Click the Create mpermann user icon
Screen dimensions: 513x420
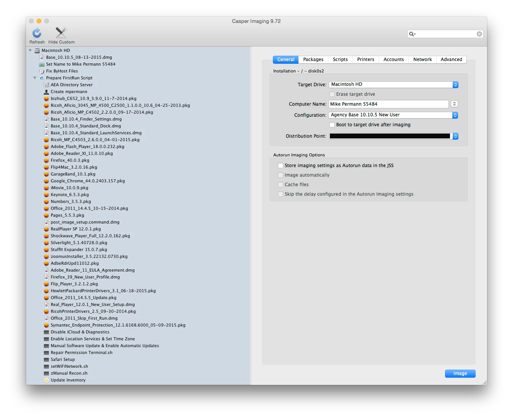46,92
